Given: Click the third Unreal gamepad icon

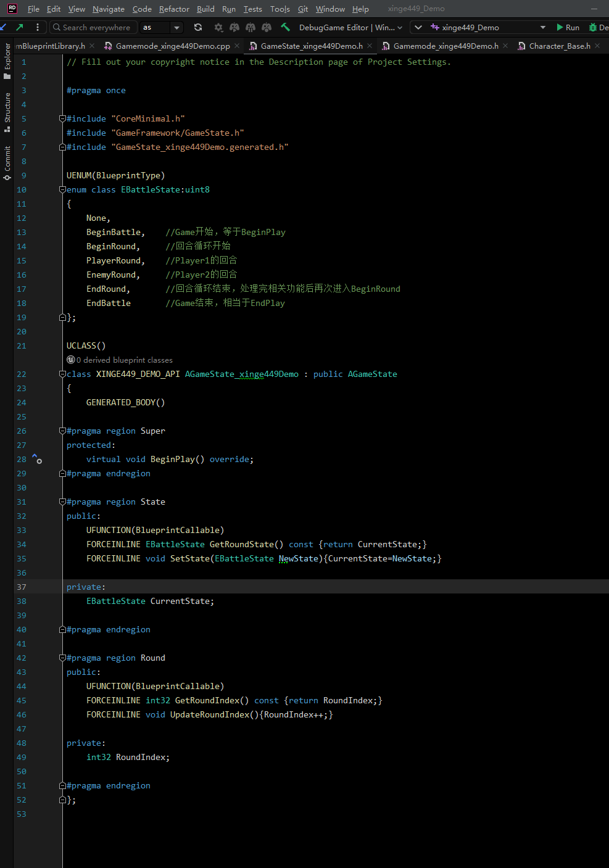Looking at the screenshot, I should (x=267, y=27).
